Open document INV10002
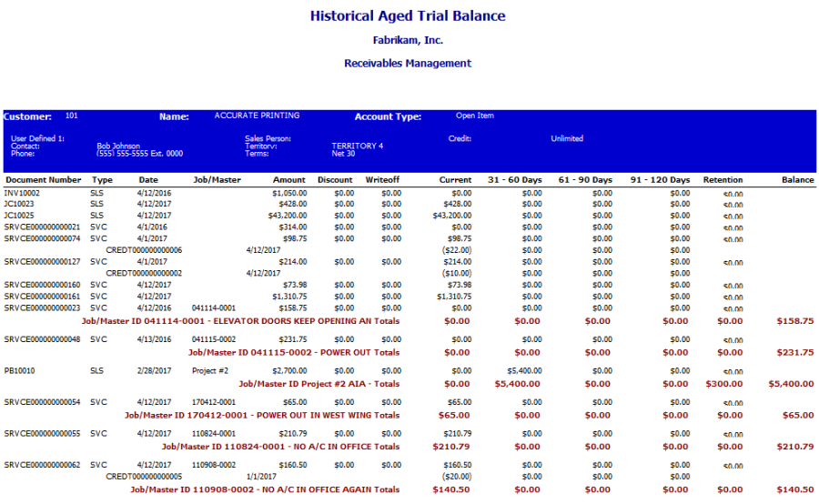Image resolution: width=819 pixels, height=504 pixels. pos(23,193)
